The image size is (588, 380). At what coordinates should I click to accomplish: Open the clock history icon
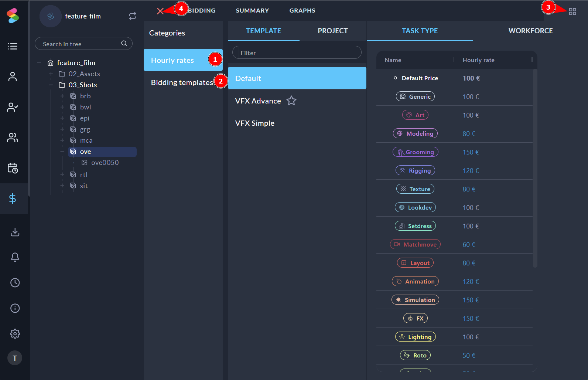[x=15, y=283]
